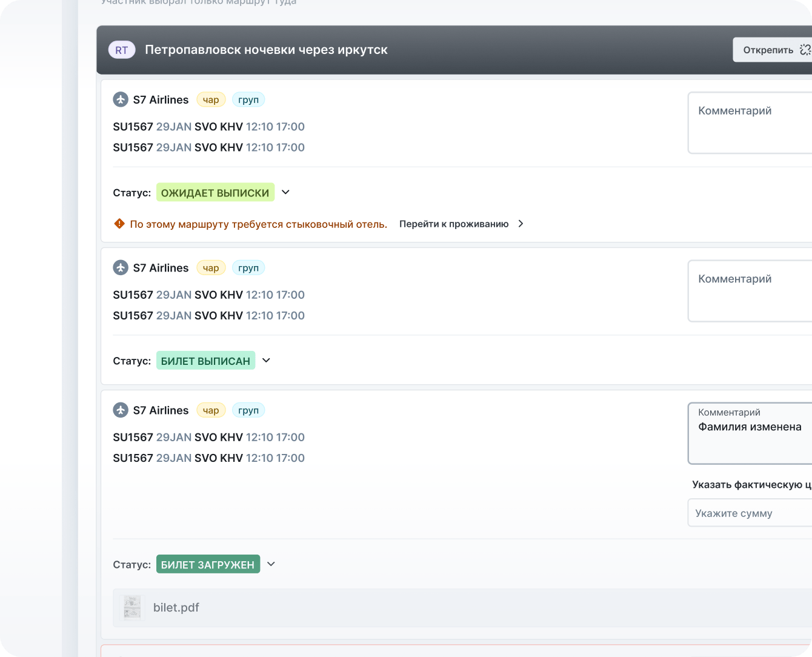Click the Комментарий field in the БИЛЕТ ВЫПИСАН card
The height and width of the screenshot is (657, 812).
[750, 291]
